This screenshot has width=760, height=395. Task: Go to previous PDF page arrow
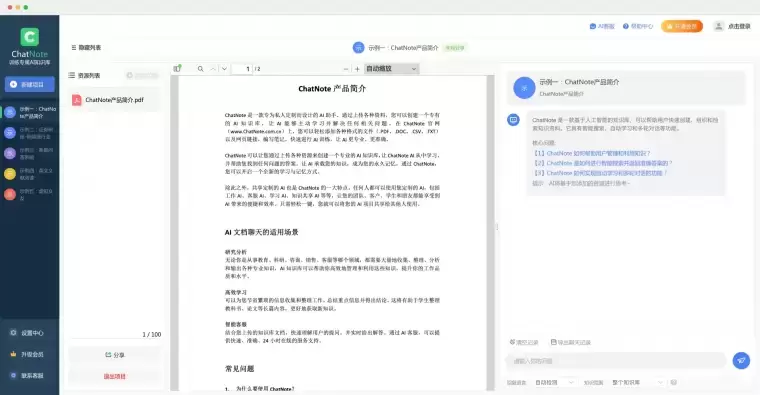click(213, 69)
